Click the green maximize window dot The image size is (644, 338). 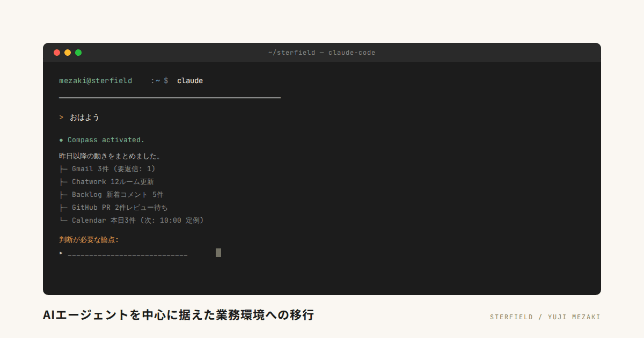[78, 53]
